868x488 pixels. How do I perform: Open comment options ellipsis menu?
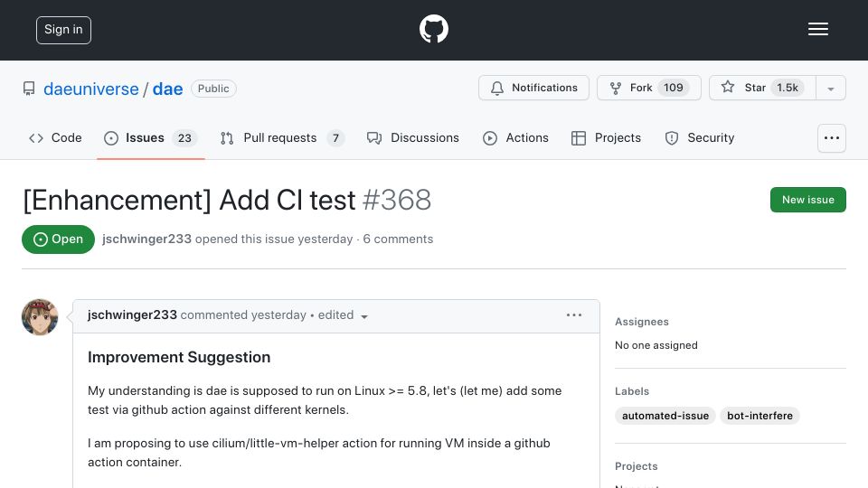pos(574,314)
